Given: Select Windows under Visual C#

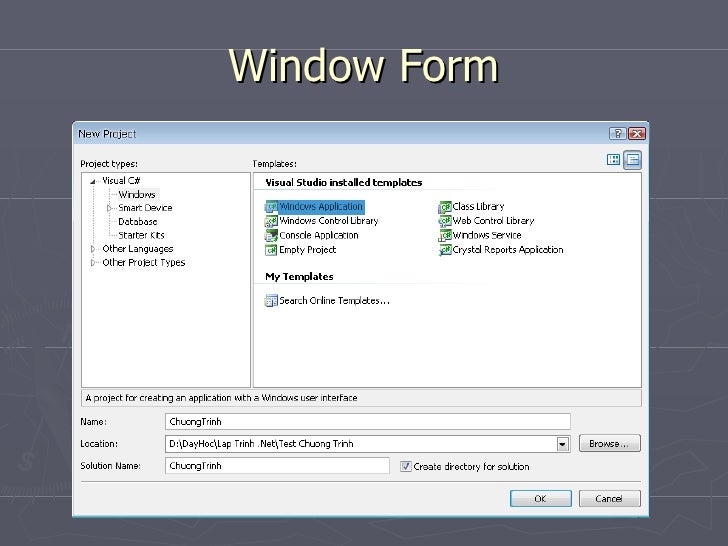Looking at the screenshot, I should click(136, 195).
